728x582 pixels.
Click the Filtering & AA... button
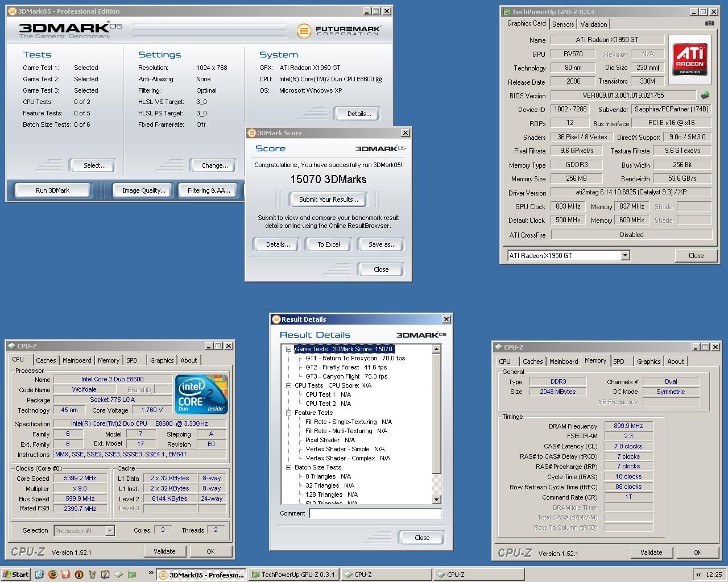[x=209, y=190]
